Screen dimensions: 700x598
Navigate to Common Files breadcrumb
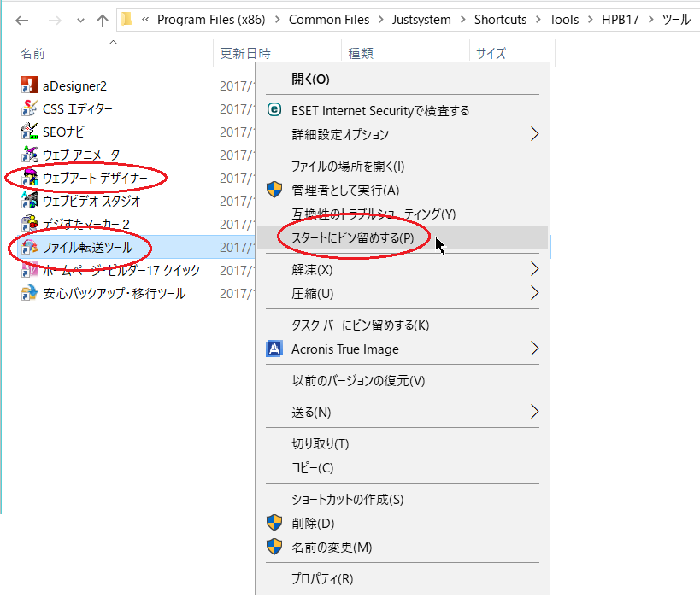click(x=329, y=20)
